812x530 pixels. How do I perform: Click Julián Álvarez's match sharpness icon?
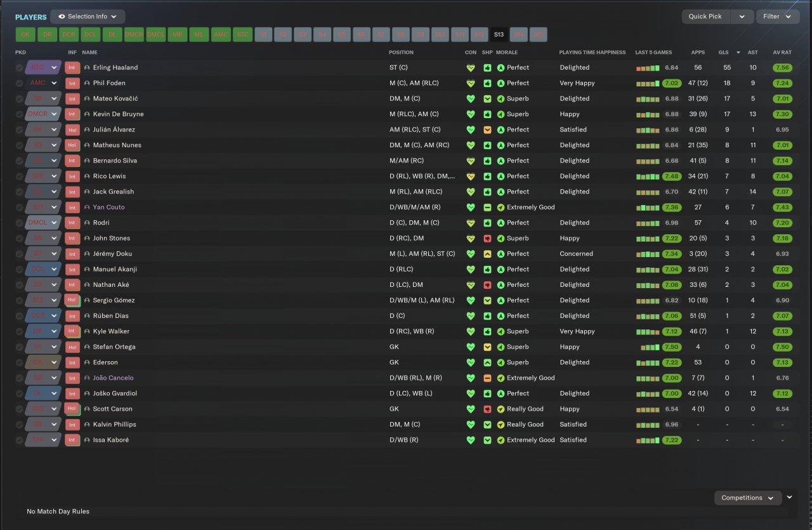[487, 129]
